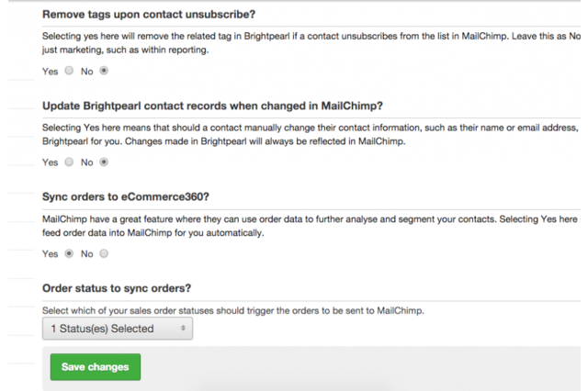
Task: Click the 'Yes' text label under Update Brightpearl
Action: (x=51, y=162)
